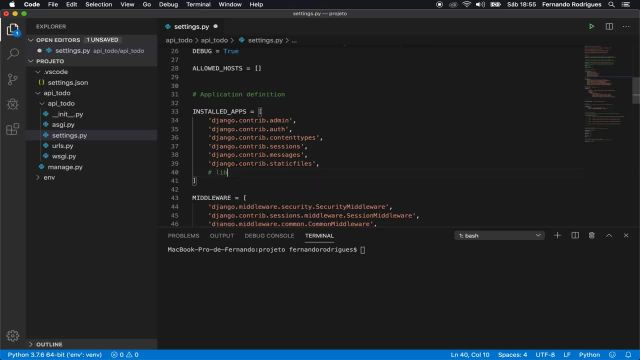Click the editor minimap code overview
Screen dimensions: 640x360
(x=604, y=94)
